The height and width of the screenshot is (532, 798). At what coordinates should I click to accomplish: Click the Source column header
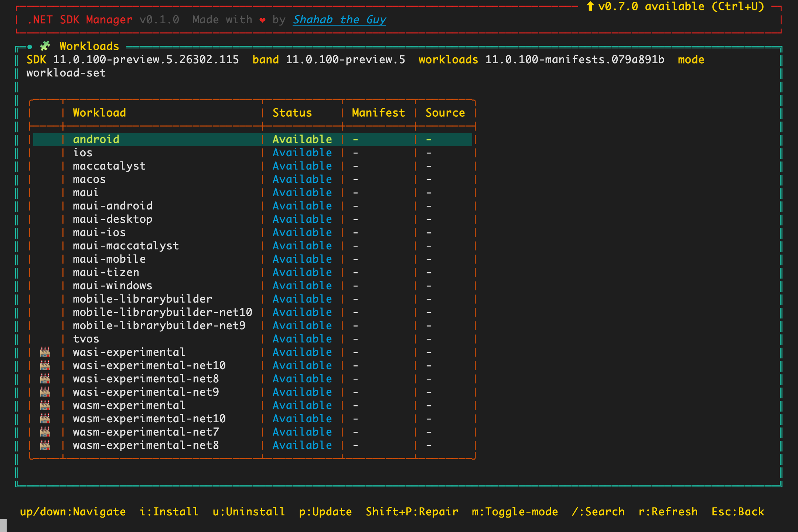(445, 113)
